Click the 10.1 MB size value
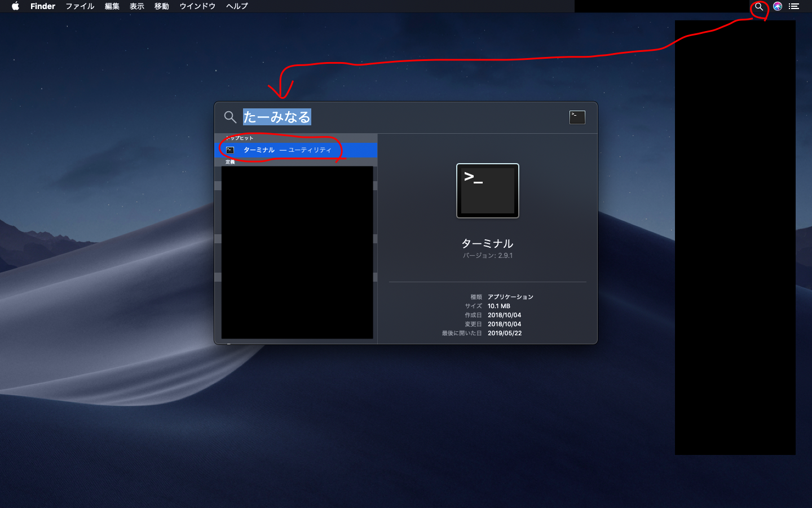This screenshot has height=508, width=812. 499,306
